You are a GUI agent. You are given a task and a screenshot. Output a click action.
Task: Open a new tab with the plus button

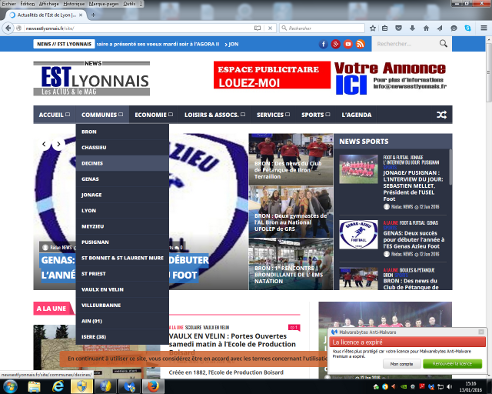point(93,15)
